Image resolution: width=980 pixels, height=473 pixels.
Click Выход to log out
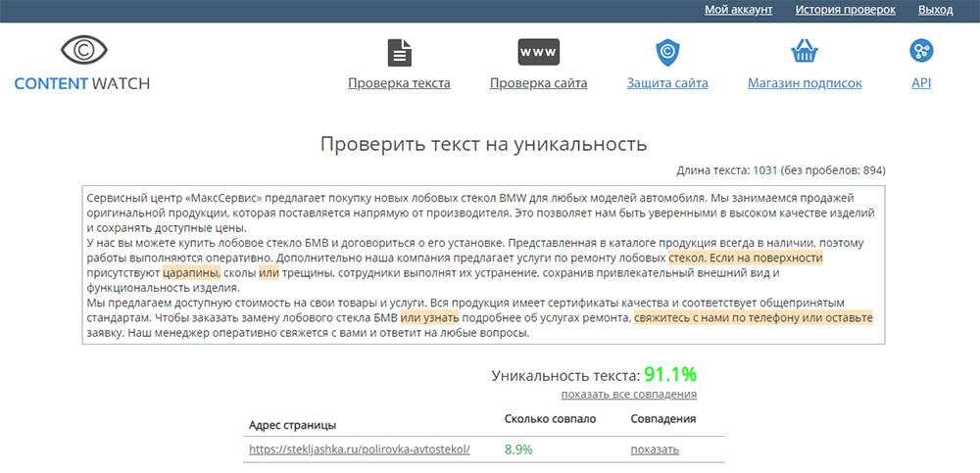936,10
